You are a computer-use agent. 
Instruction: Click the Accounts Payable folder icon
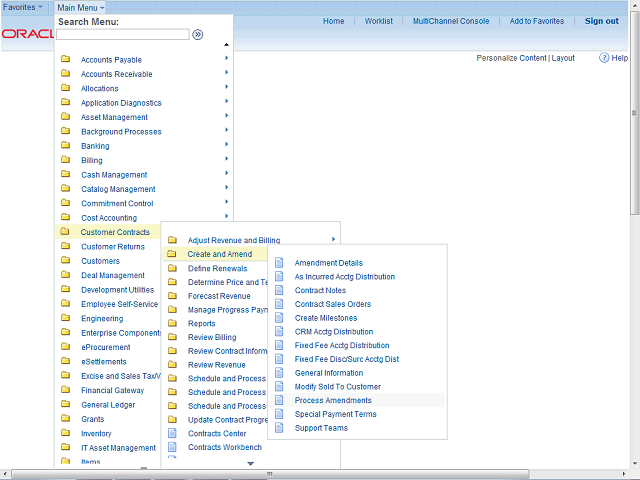65,60
